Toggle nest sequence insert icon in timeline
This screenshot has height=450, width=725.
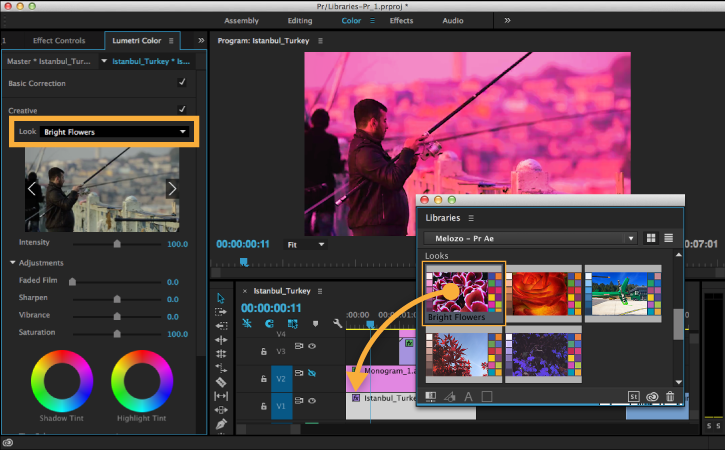247,324
